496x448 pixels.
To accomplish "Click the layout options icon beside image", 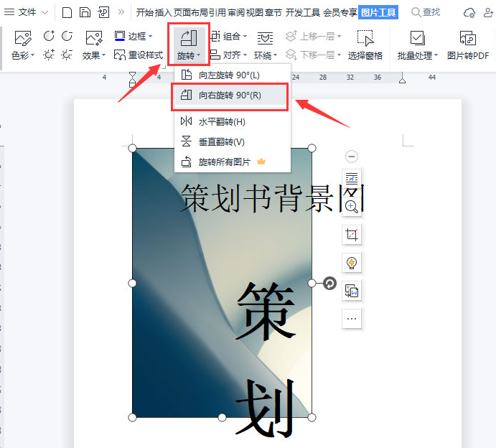I will pyautogui.click(x=352, y=179).
